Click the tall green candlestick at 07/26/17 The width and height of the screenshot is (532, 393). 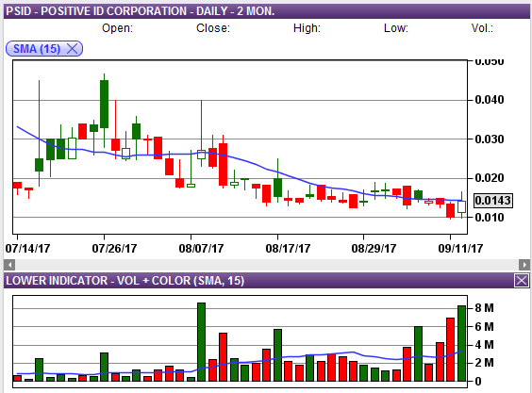pyautogui.click(x=104, y=104)
